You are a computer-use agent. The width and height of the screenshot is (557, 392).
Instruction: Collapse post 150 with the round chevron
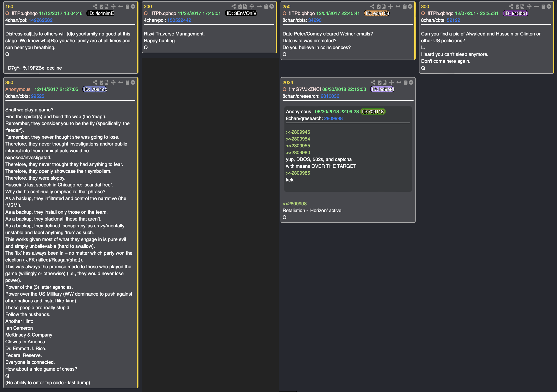pos(133,7)
